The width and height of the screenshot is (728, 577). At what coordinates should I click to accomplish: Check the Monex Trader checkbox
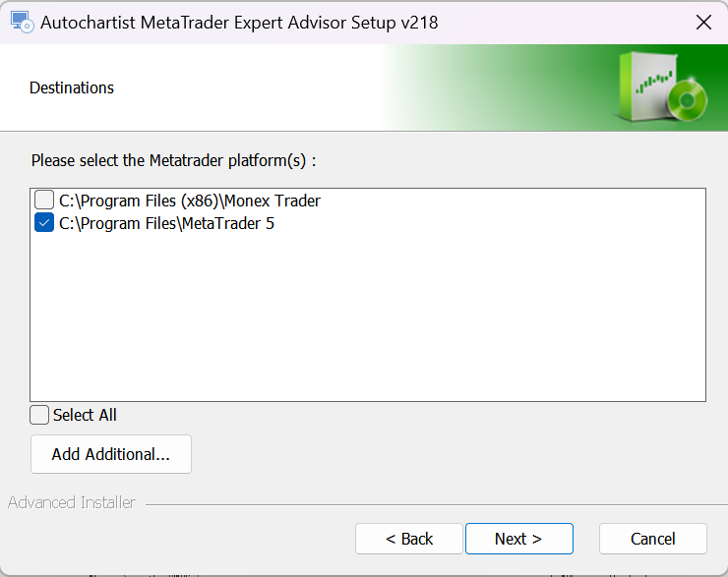(44, 201)
